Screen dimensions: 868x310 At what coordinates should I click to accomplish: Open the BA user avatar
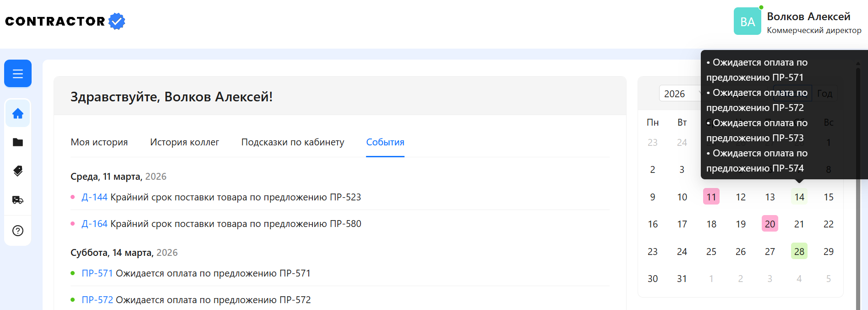747,21
